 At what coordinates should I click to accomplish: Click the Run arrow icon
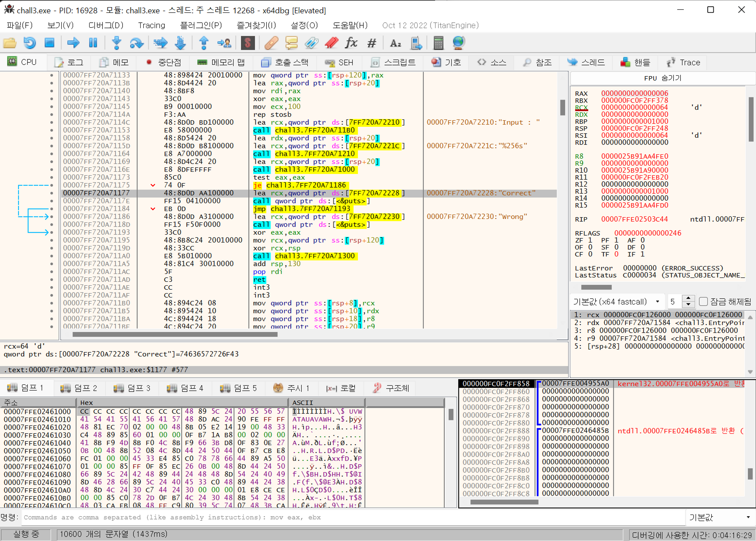coord(73,43)
